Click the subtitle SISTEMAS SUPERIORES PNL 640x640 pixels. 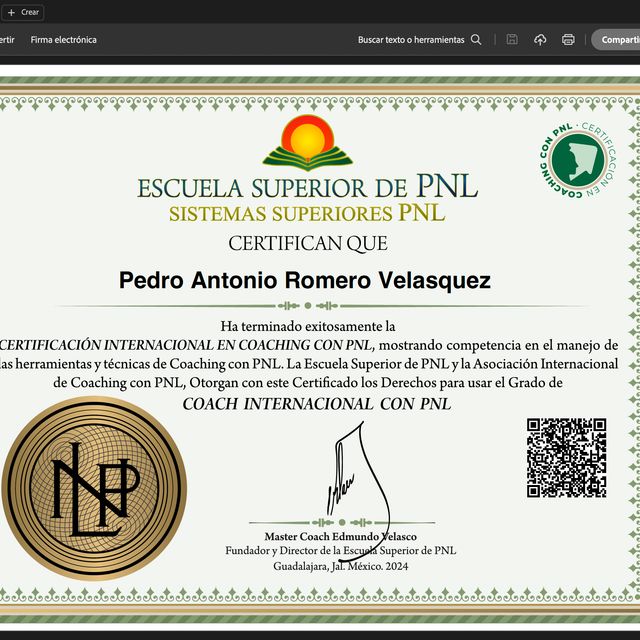307,213
